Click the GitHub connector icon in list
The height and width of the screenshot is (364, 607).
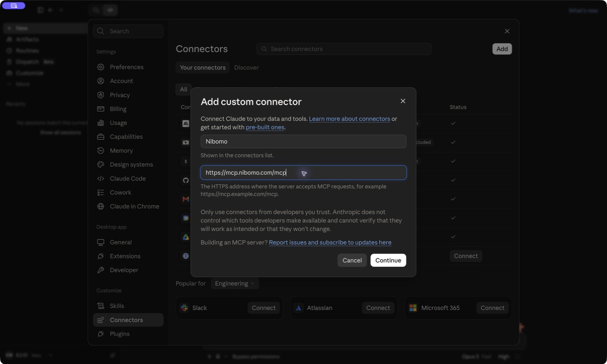click(x=186, y=180)
